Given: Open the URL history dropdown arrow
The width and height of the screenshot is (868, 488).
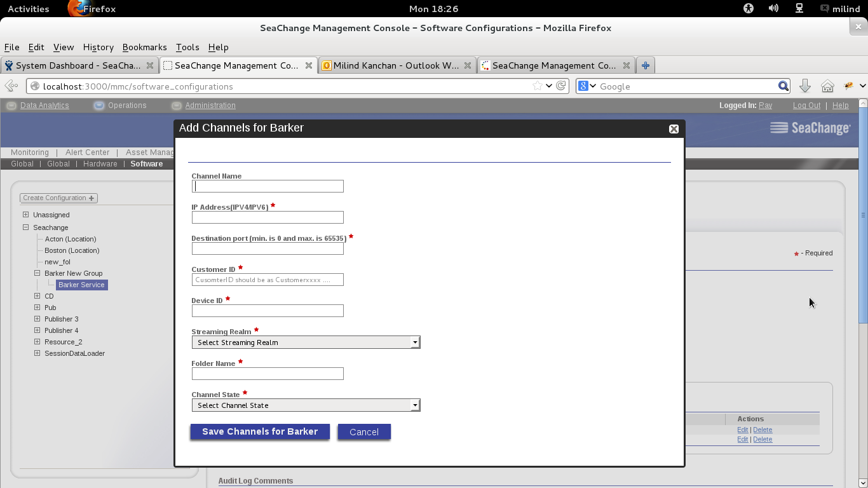Looking at the screenshot, I should pyautogui.click(x=549, y=86).
